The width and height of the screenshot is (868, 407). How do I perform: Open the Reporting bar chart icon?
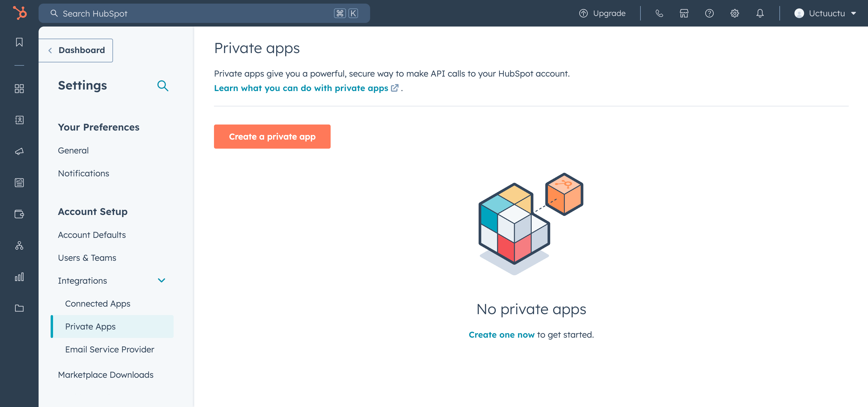tap(19, 277)
